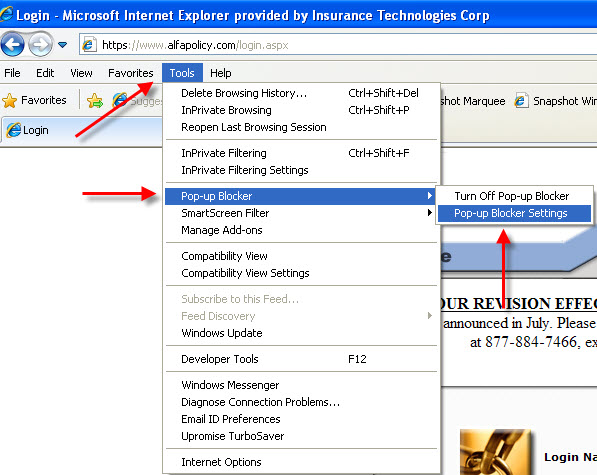Open the Help menu
Screen dimensions: 597x475
[x=220, y=73]
